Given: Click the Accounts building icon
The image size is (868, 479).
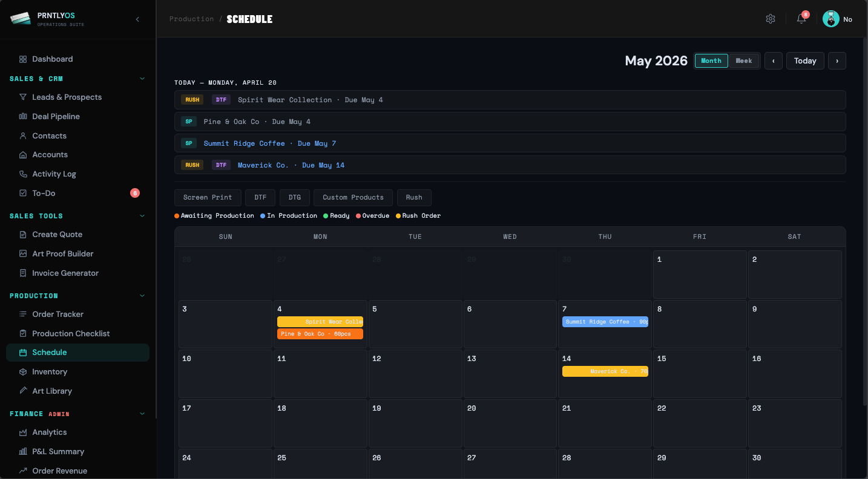Looking at the screenshot, I should [23, 155].
